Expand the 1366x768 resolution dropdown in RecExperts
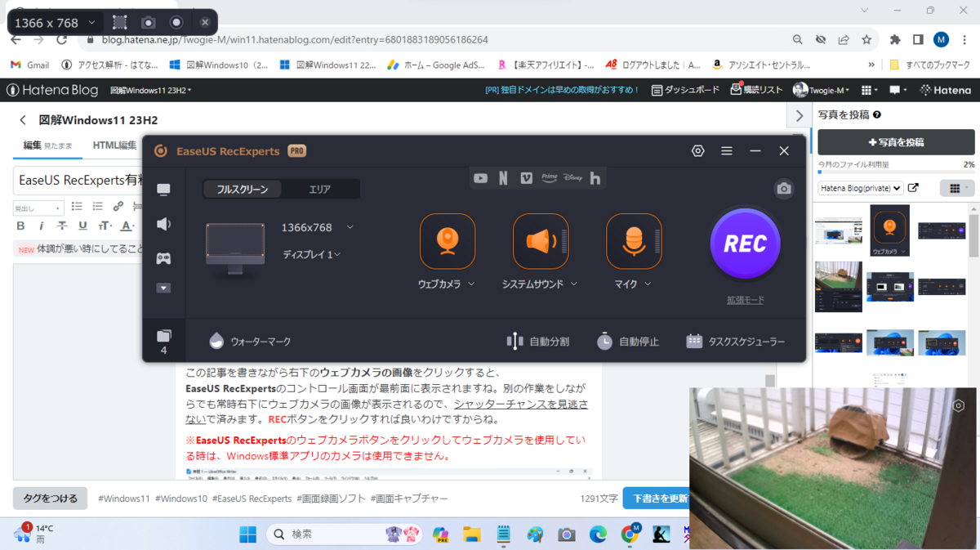Screen dimensions: 980x550 pos(350,227)
